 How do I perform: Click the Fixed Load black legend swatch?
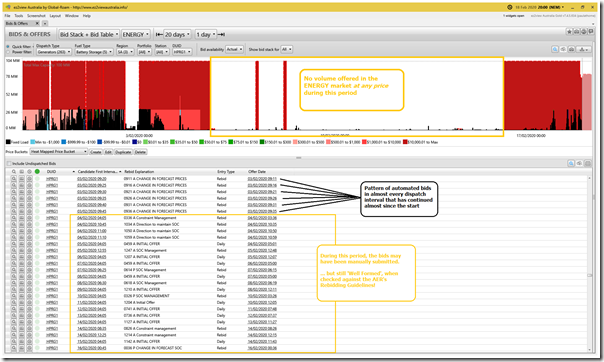click(8, 142)
